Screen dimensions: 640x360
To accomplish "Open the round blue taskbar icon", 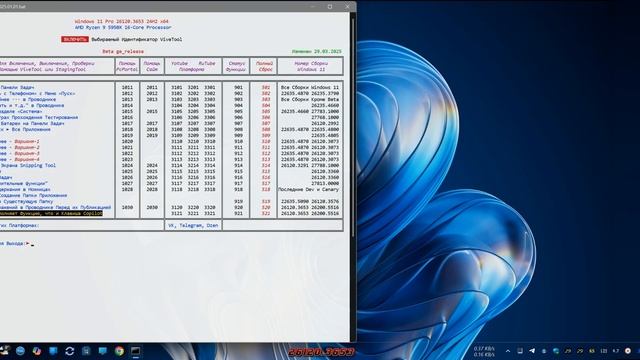I will click(20, 351).
